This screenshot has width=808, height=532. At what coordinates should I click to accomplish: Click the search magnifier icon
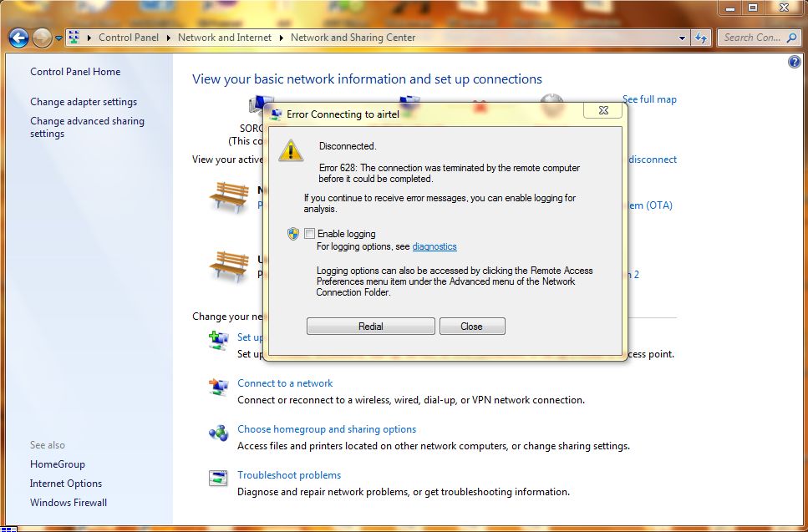click(x=791, y=38)
